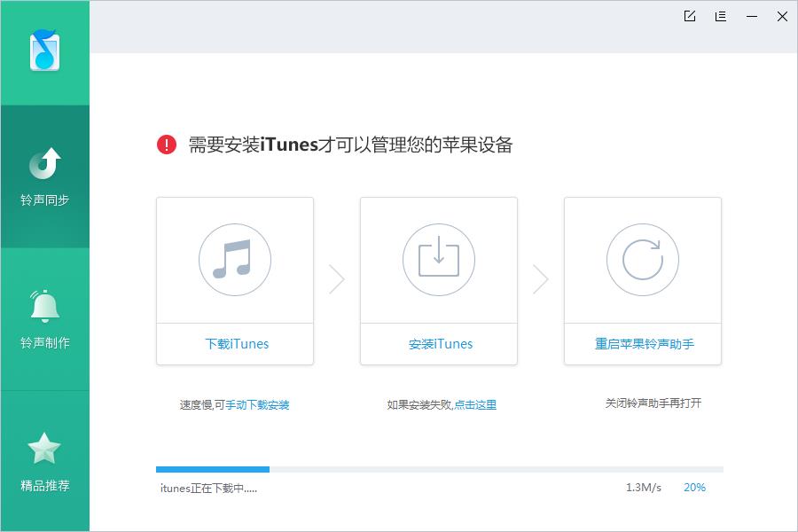
Task: Click the 下载iTunes button
Action: [234, 343]
